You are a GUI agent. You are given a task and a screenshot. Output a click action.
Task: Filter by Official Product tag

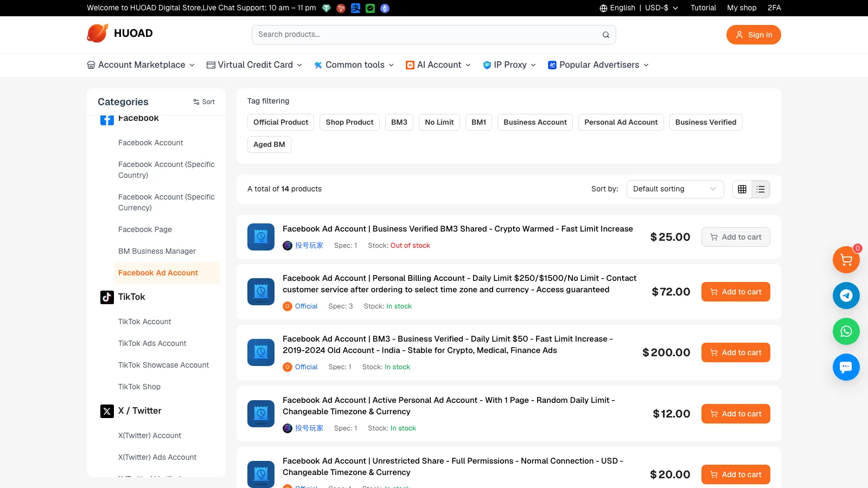[x=280, y=123]
